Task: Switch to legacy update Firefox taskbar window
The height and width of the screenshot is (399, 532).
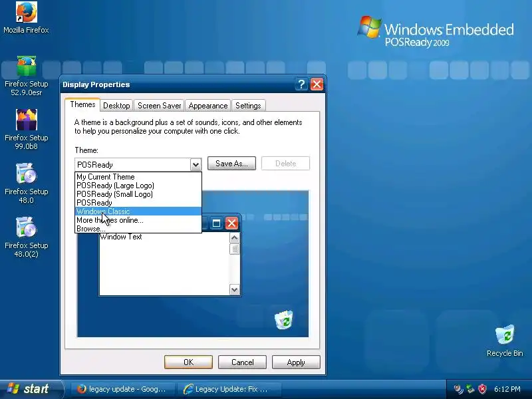Action: point(122,389)
